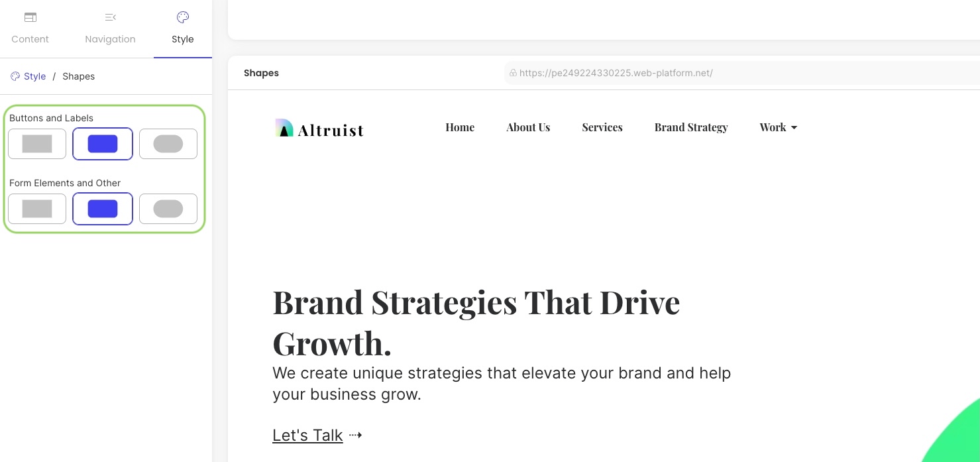This screenshot has height=462, width=980.
Task: Click the lock icon in the URL bar
Action: [513, 74]
